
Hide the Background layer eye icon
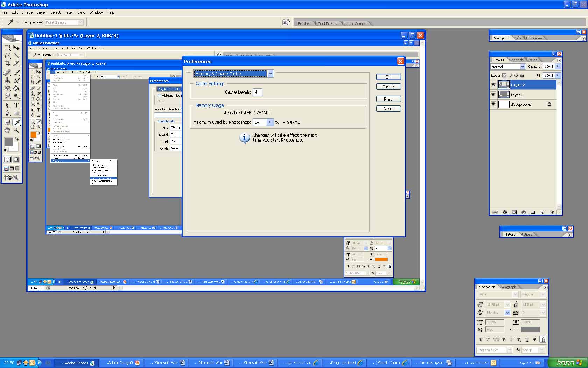click(x=493, y=104)
